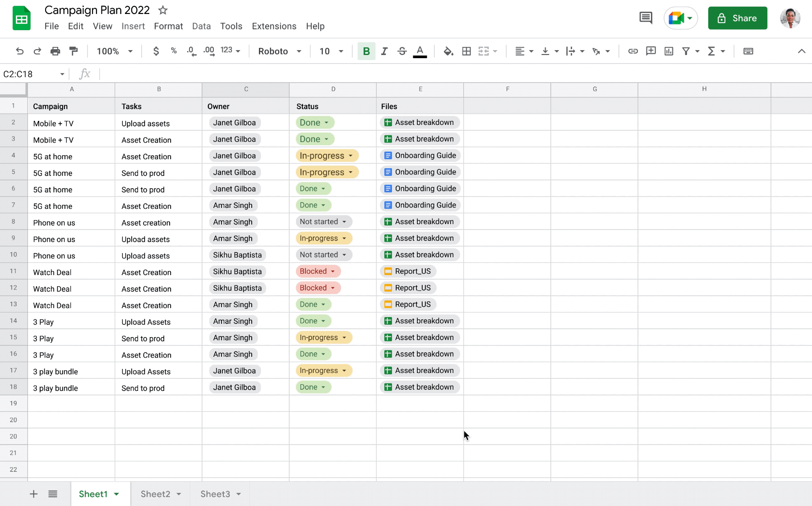The width and height of the screenshot is (812, 506).
Task: Click Amar Singh chip in row 7
Action: click(233, 205)
